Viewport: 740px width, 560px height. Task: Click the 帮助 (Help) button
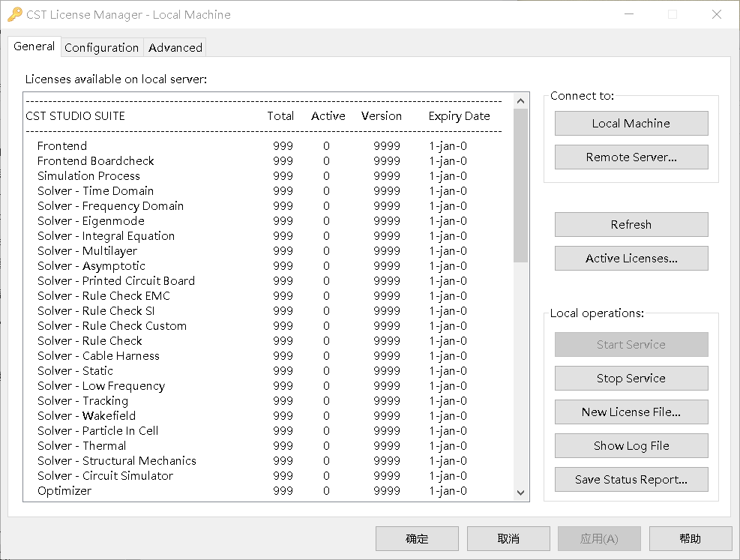691,539
